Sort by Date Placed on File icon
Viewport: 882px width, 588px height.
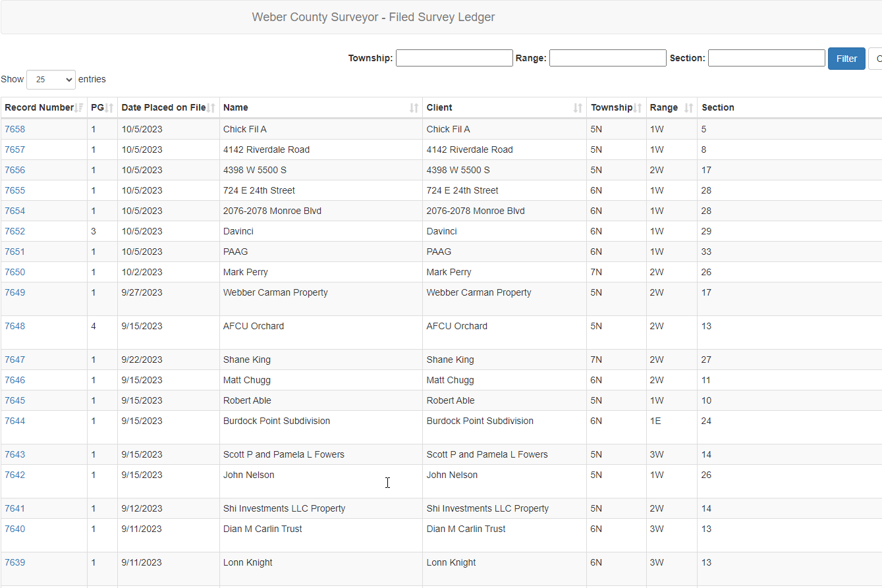211,108
